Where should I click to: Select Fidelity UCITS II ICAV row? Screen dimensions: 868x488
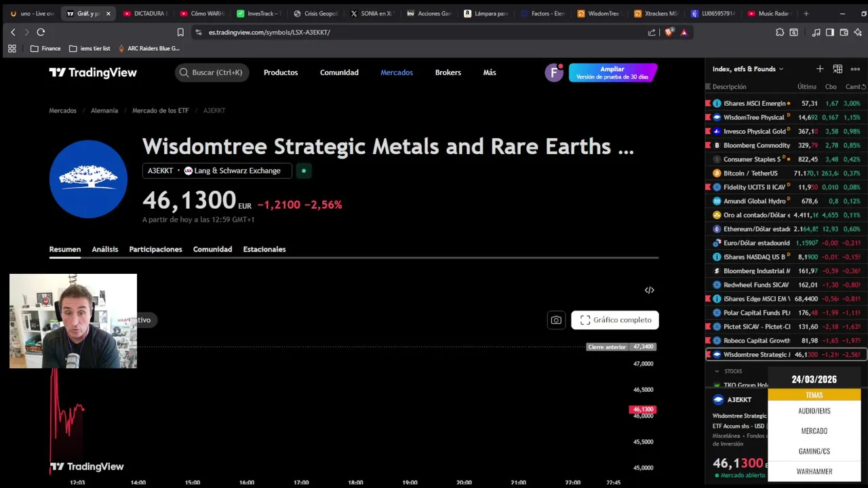(x=787, y=187)
